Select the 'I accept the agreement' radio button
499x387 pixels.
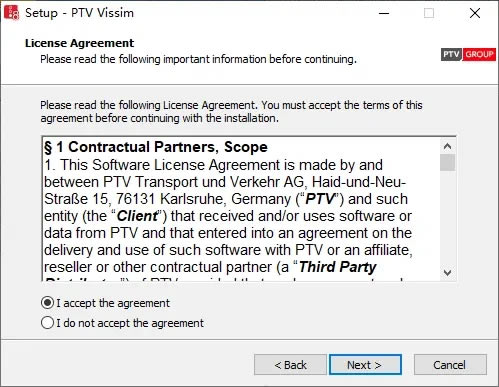[x=47, y=303]
